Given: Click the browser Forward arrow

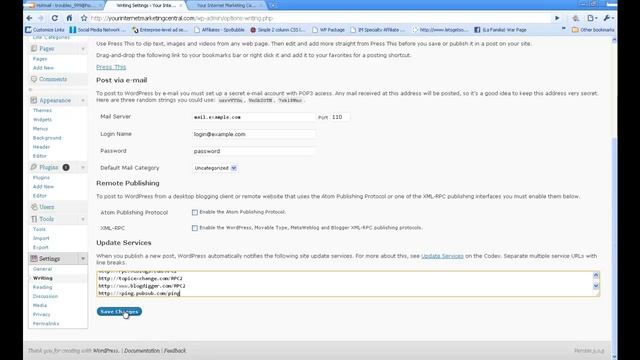Looking at the screenshot, I should 41,18.
